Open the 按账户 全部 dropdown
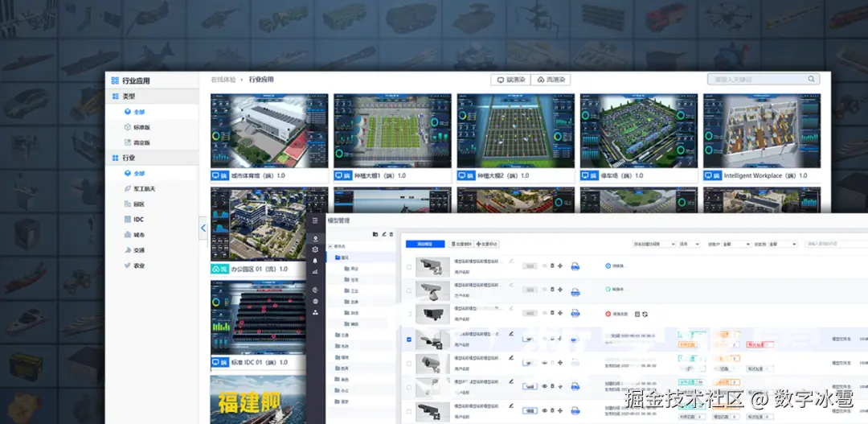 click(x=737, y=244)
